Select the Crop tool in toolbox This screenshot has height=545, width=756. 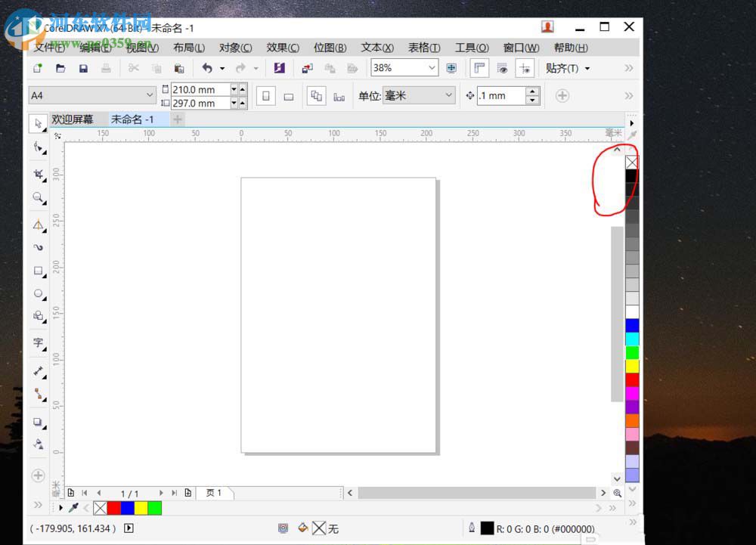pos(38,174)
